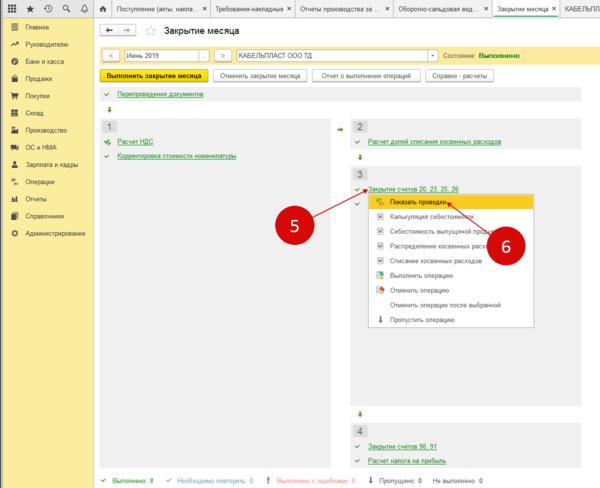
Task: Select Списание косвенных расходов menu item
Action: coord(451,261)
